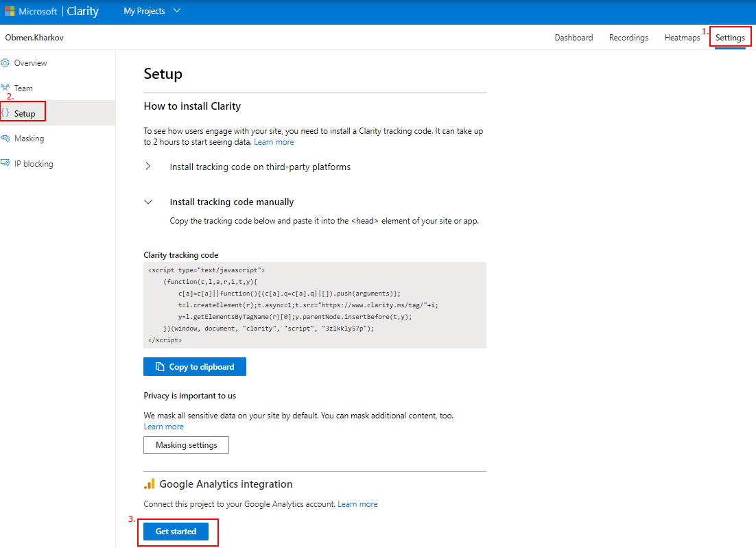Click the Microsoft logo icon

click(x=10, y=10)
